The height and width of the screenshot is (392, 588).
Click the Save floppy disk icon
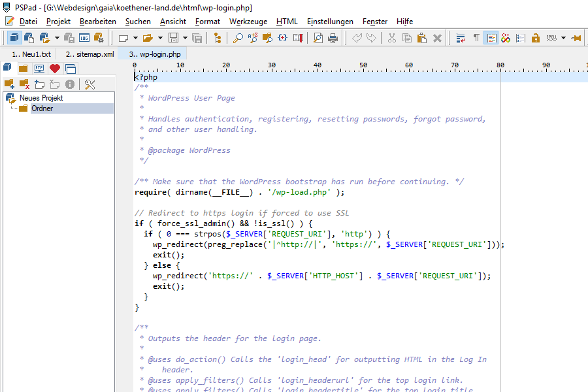173,38
